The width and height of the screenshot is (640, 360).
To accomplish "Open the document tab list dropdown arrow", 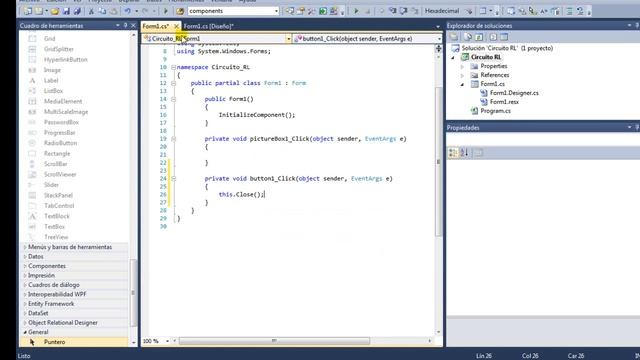I will (438, 27).
